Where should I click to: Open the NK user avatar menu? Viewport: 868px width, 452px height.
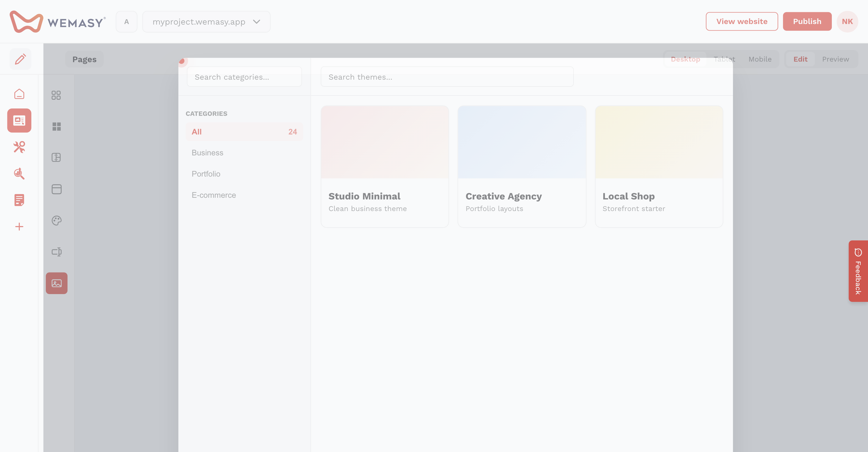click(847, 21)
